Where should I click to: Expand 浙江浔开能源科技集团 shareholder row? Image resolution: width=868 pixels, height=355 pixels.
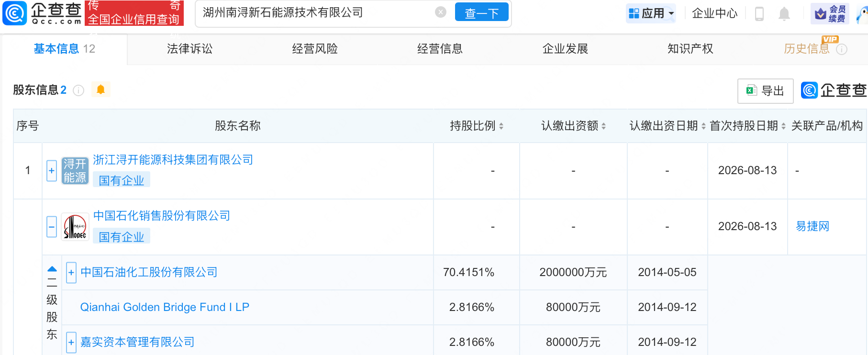pos(52,171)
